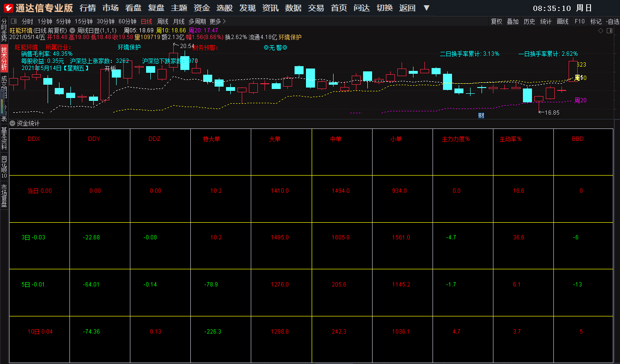Screen dimensions: 620x364
Task: Click the 5日 -0.01 row label
Action: [33, 285]
